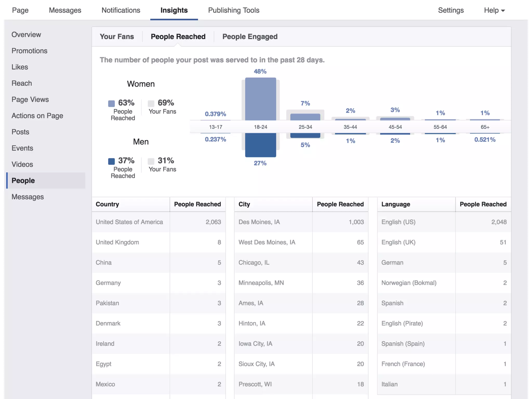Open Settings in the top bar
Image resolution: width=532 pixels, height=399 pixels.
pyautogui.click(x=450, y=10)
